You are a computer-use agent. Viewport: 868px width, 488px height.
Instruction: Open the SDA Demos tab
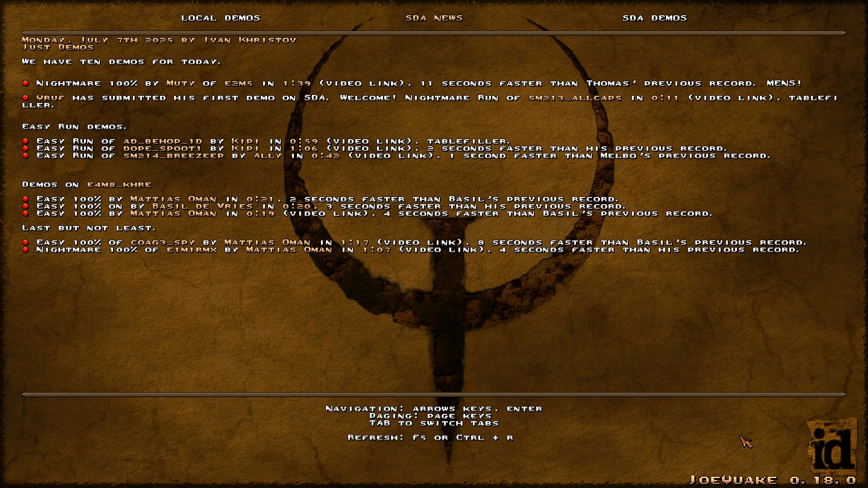tap(655, 18)
